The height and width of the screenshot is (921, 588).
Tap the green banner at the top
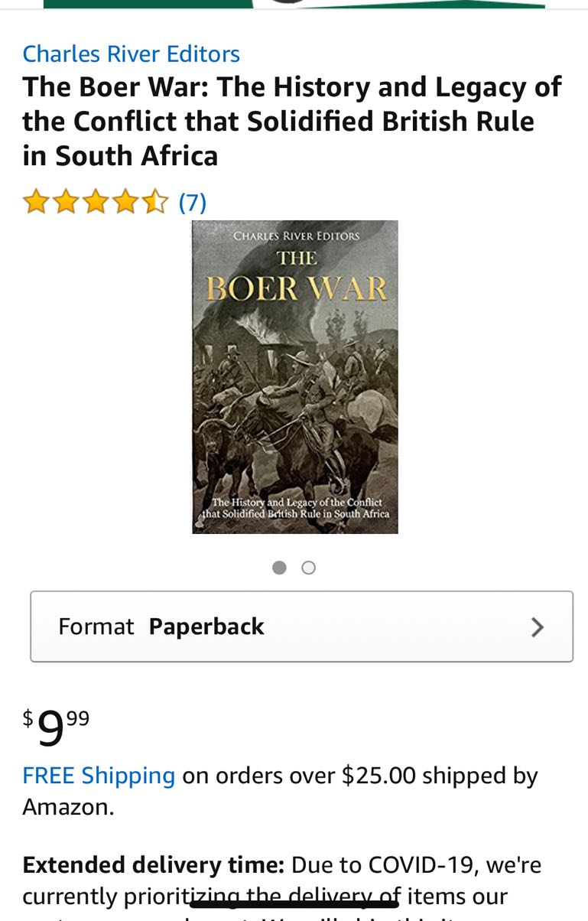pyautogui.click(x=294, y=4)
